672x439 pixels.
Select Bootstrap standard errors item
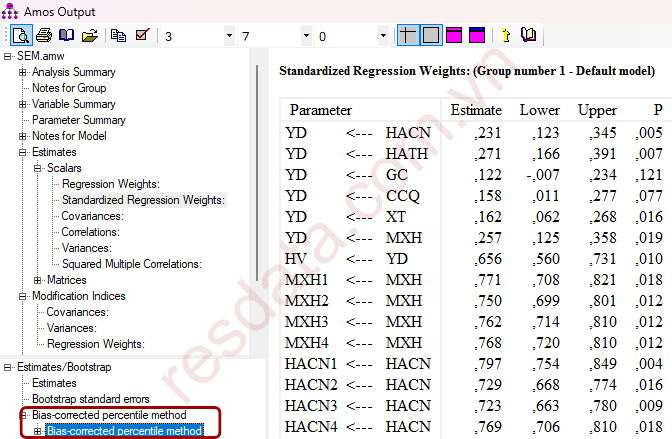86,399
